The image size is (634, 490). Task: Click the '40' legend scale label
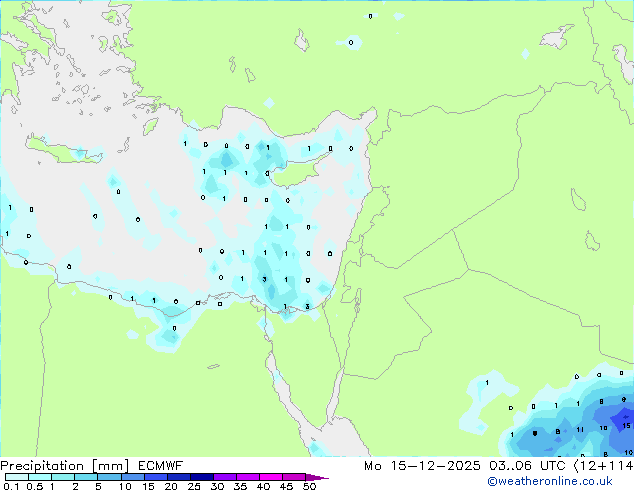click(x=263, y=486)
